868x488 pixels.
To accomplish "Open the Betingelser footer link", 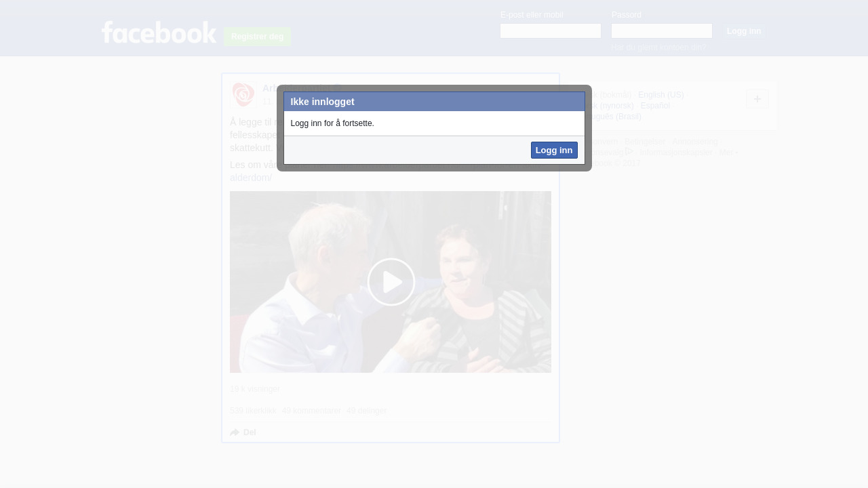I will click(645, 142).
